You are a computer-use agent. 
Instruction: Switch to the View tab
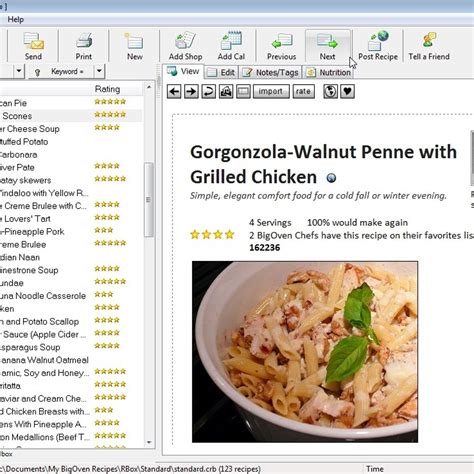[183, 72]
